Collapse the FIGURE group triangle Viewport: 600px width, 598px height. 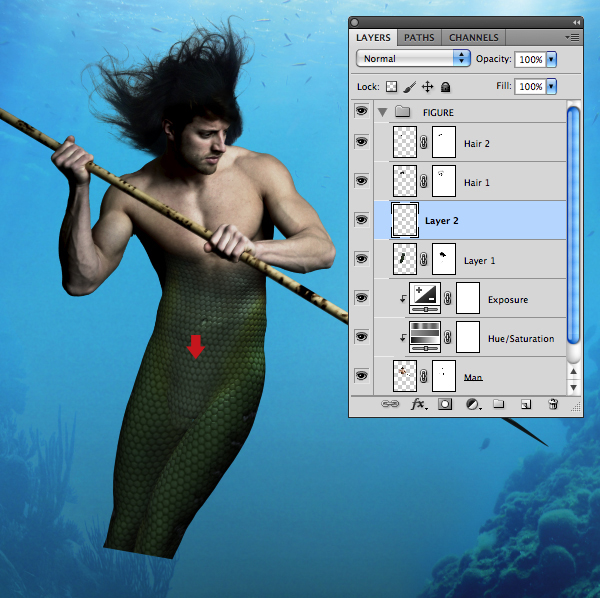[382, 112]
